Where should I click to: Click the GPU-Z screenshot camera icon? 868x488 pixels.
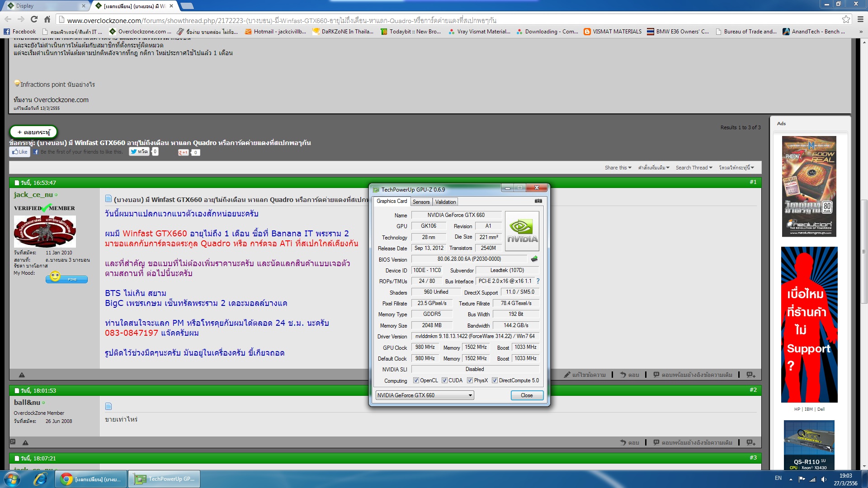[x=538, y=201]
